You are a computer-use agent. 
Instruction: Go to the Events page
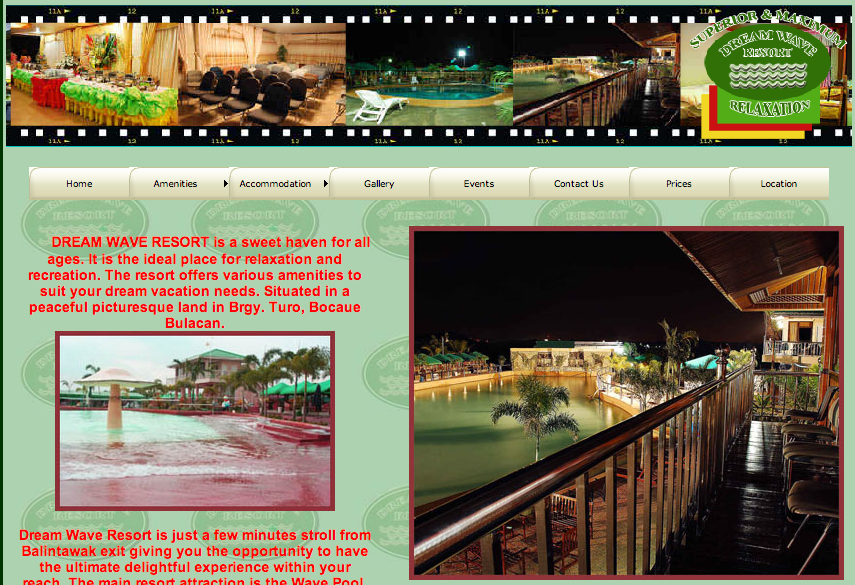click(479, 184)
